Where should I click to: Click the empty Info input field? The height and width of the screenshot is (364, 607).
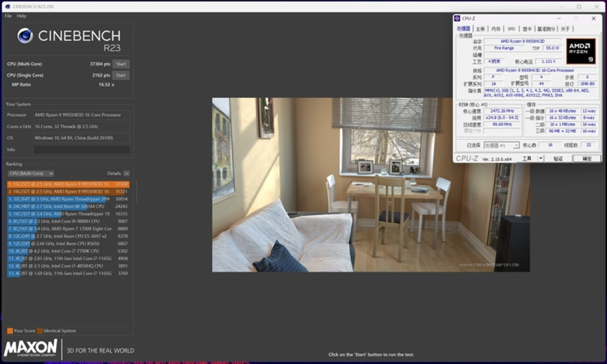click(81, 149)
